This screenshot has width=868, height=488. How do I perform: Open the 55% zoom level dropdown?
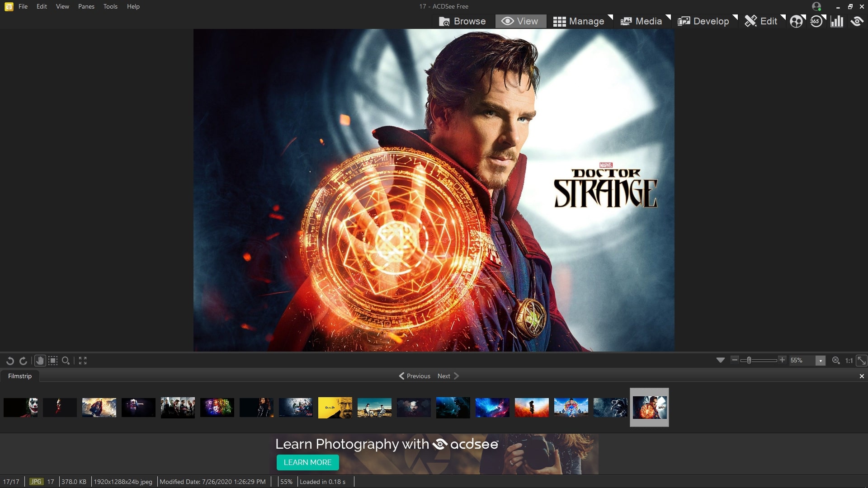tap(821, 361)
